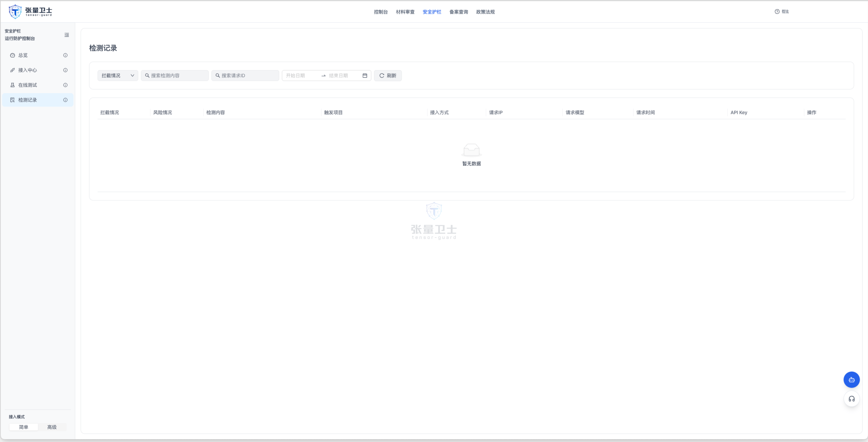
Task: Click the 张量卫士 tensor-guard logo
Action: click(30, 12)
